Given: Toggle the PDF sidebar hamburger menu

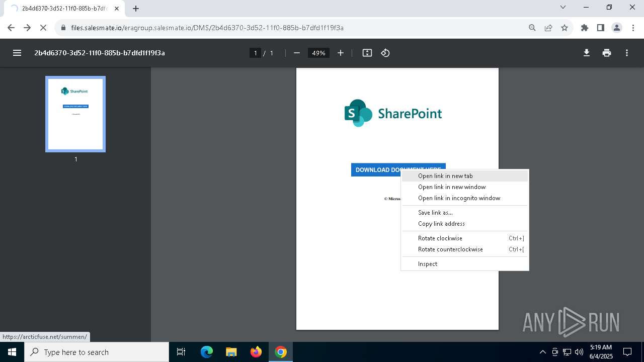Looking at the screenshot, I should [x=17, y=53].
